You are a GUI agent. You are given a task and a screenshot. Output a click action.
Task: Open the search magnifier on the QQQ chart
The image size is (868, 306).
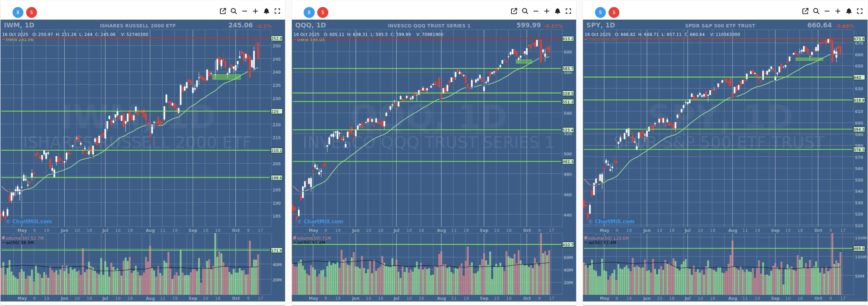click(x=525, y=11)
